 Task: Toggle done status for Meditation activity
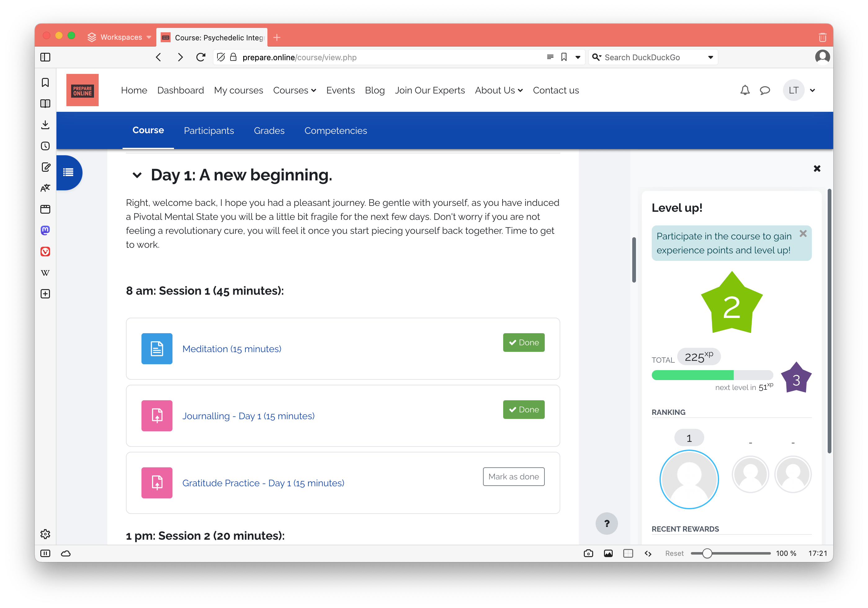click(524, 342)
